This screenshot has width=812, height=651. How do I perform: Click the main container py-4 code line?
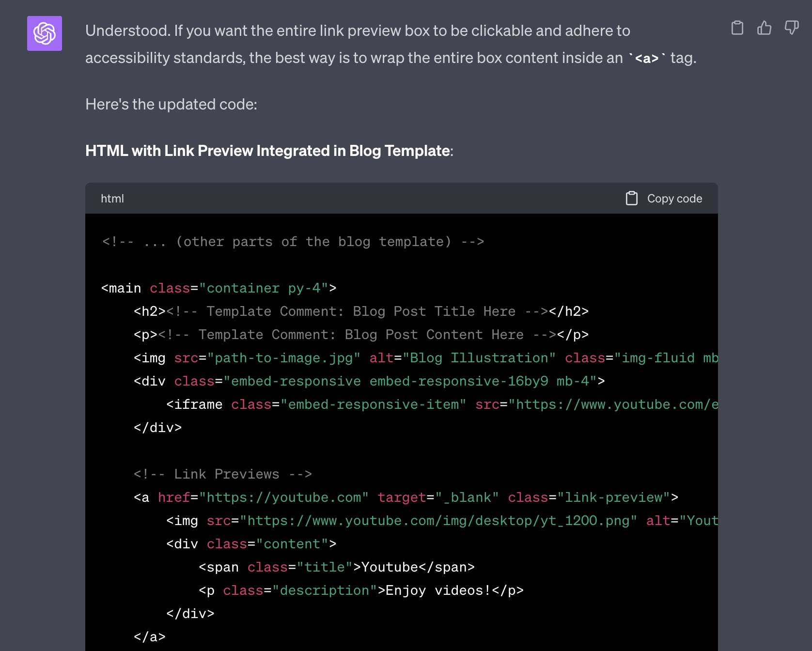pyautogui.click(x=219, y=288)
